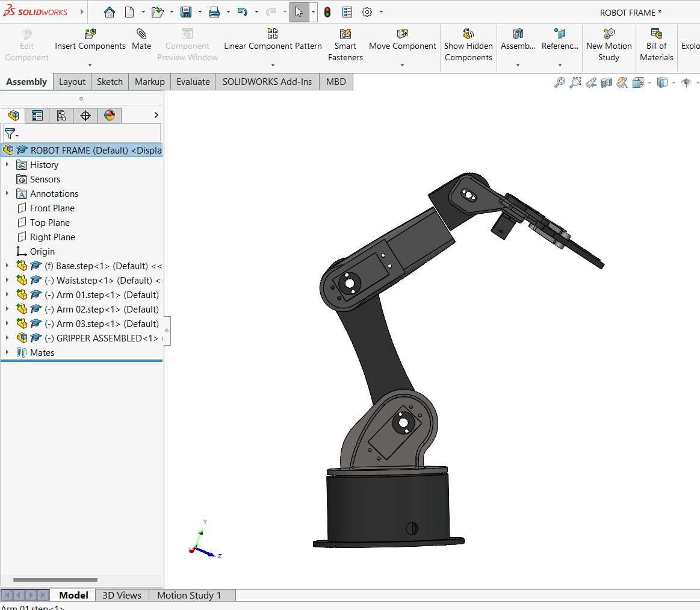Click the Save button in the toolbar
The width and height of the screenshot is (700, 610).
pyautogui.click(x=187, y=12)
